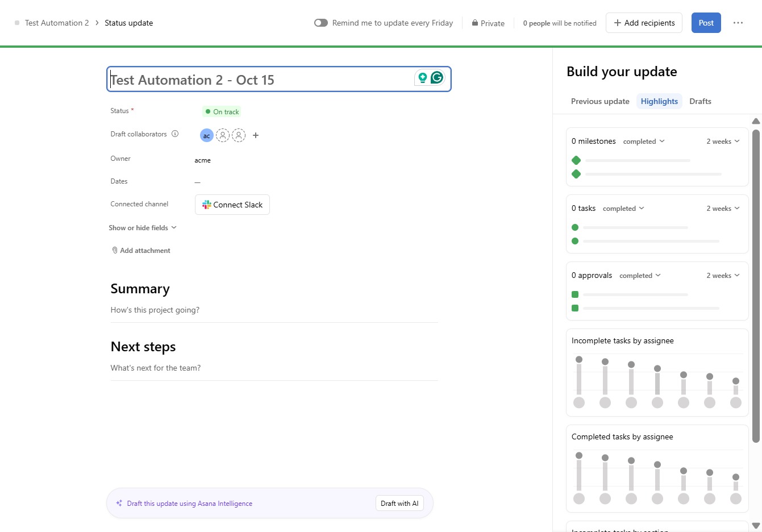Screen dimensions: 762x532
Task: Toggle the Friday update reminder switch
Action: tap(321, 23)
